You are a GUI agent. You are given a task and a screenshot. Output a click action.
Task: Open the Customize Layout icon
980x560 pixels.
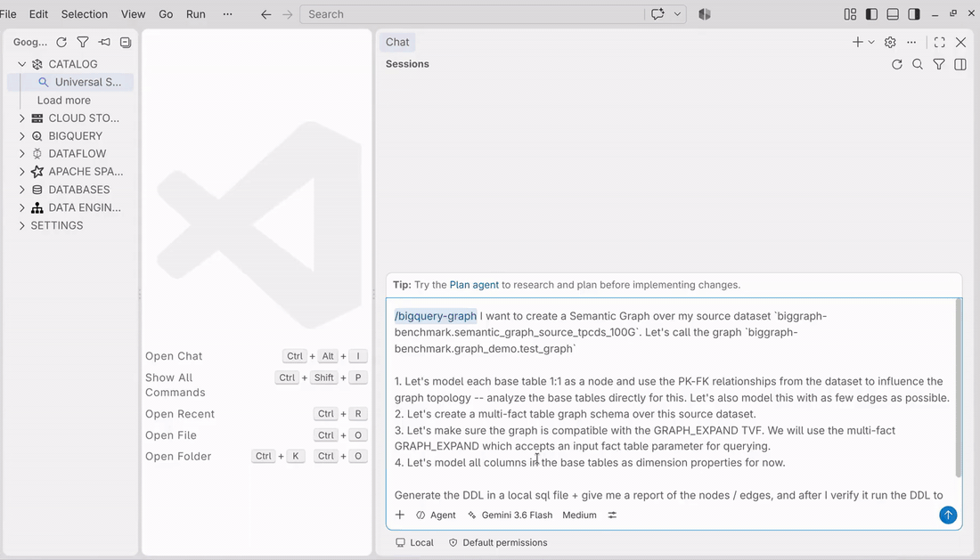click(850, 13)
